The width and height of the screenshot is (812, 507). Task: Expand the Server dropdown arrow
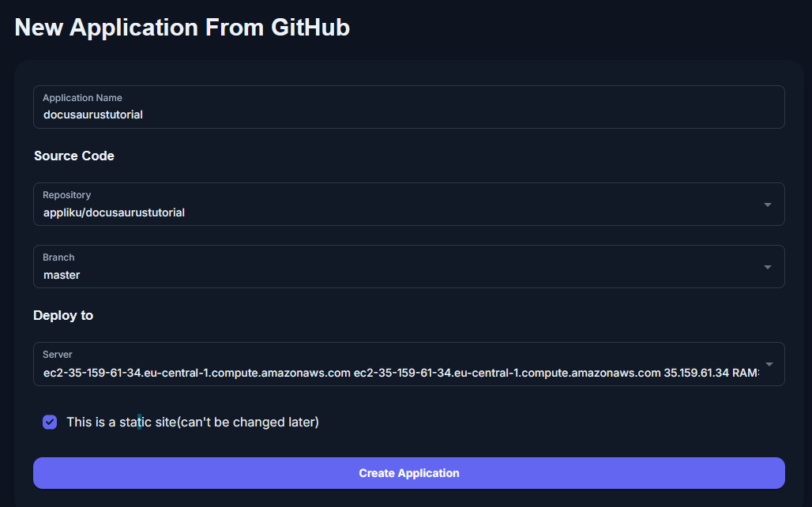pos(767,364)
